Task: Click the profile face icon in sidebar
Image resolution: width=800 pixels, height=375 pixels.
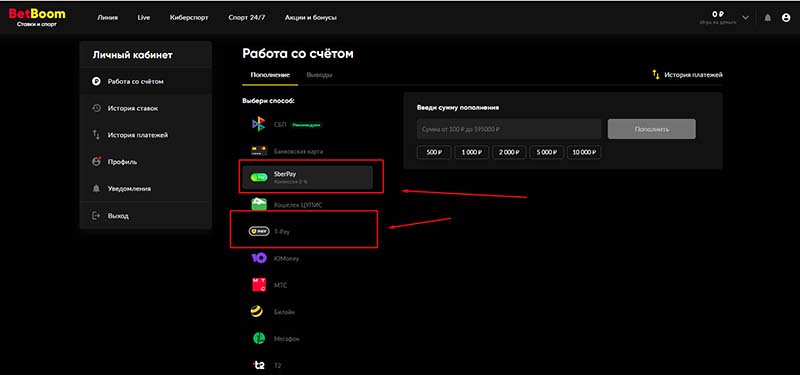Action: click(96, 162)
